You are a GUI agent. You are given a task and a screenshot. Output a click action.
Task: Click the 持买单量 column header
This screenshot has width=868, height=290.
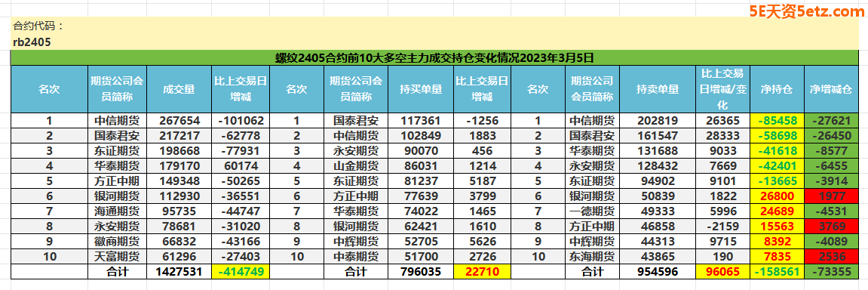421,89
